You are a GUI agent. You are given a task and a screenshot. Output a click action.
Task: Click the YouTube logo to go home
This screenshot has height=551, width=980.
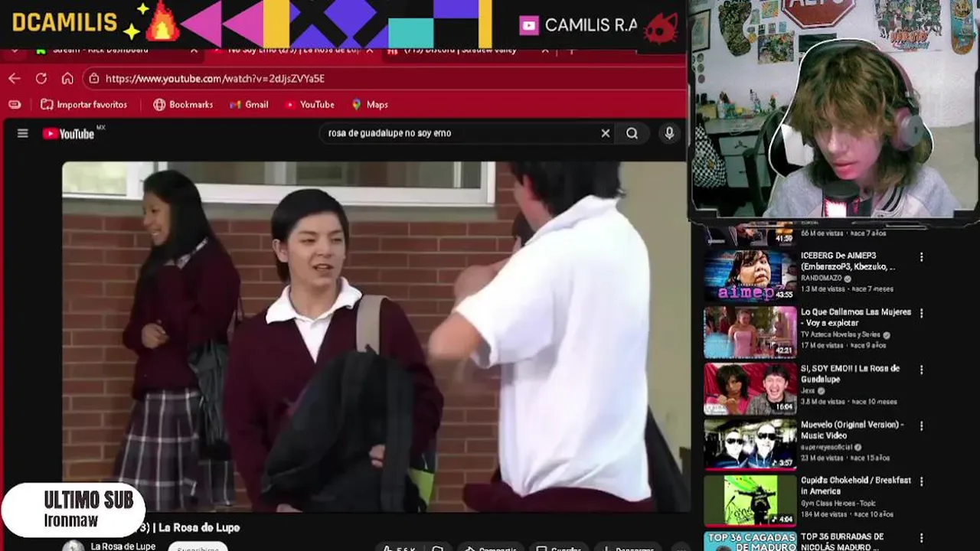point(68,134)
